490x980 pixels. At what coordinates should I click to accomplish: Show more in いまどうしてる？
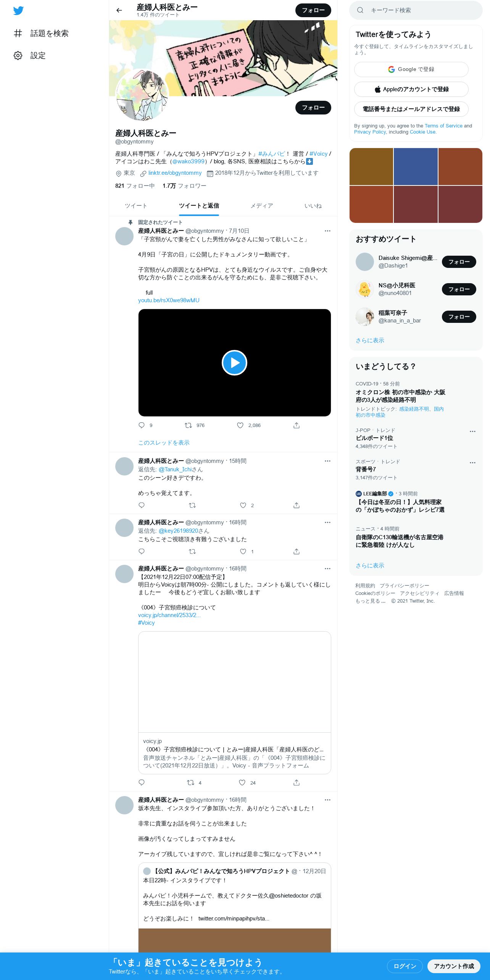click(x=370, y=566)
